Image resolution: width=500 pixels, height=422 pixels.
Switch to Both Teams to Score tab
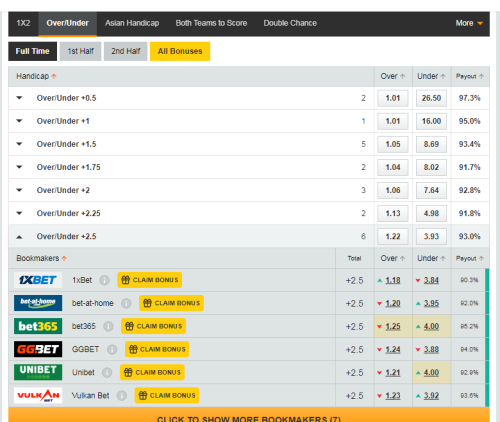coord(211,23)
